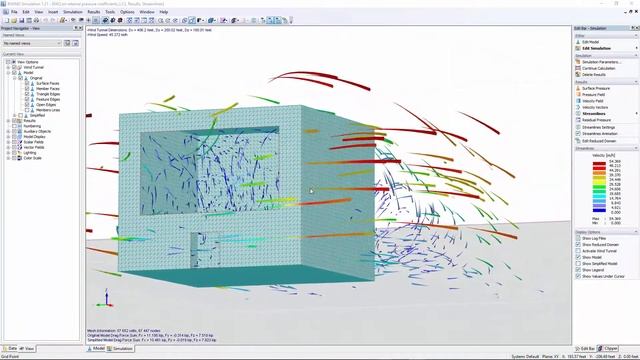
Task: Enable Show Simplified Model checkbox
Action: pyautogui.click(x=578, y=264)
